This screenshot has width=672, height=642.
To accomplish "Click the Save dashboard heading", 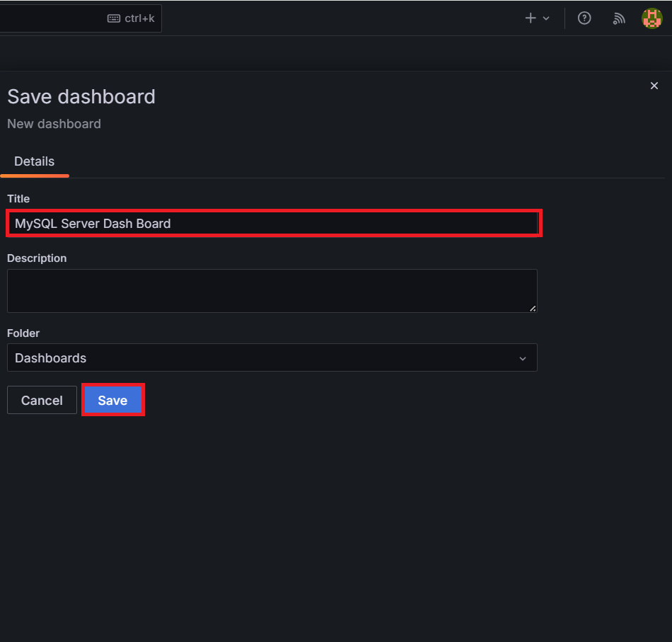I will pyautogui.click(x=81, y=96).
